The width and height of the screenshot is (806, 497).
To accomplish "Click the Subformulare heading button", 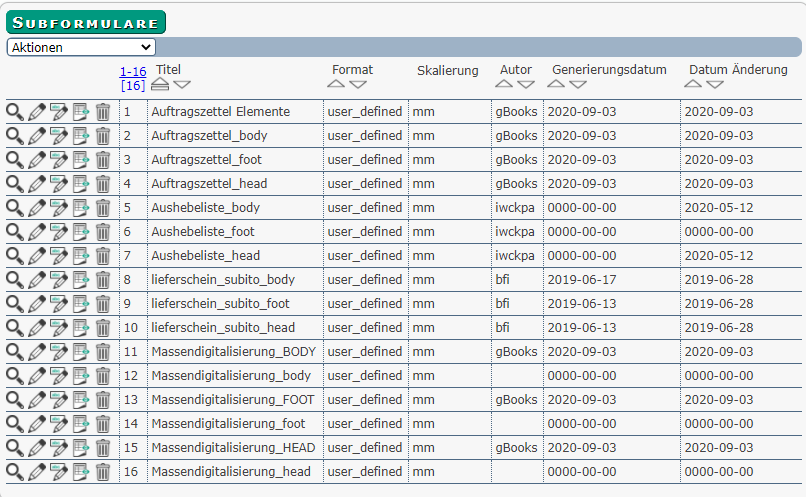I will pyautogui.click(x=86, y=22).
